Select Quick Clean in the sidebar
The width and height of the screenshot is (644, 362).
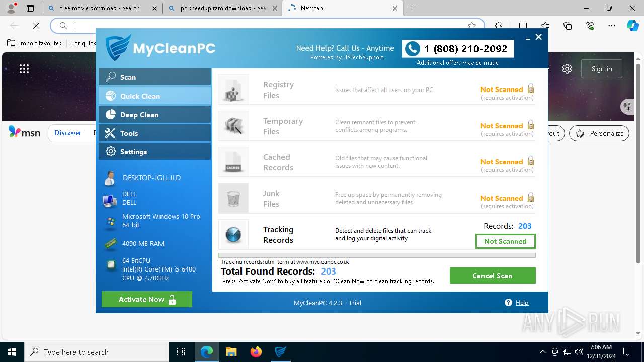point(155,96)
